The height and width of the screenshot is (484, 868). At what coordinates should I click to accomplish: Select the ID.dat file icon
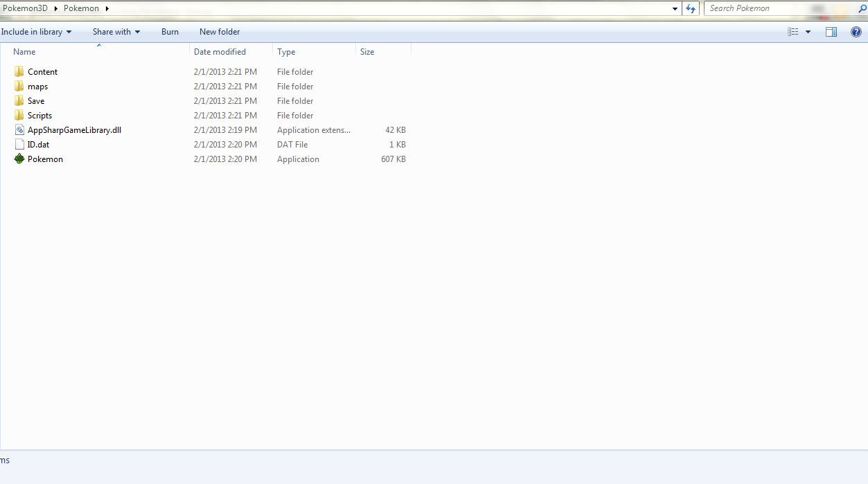19,145
